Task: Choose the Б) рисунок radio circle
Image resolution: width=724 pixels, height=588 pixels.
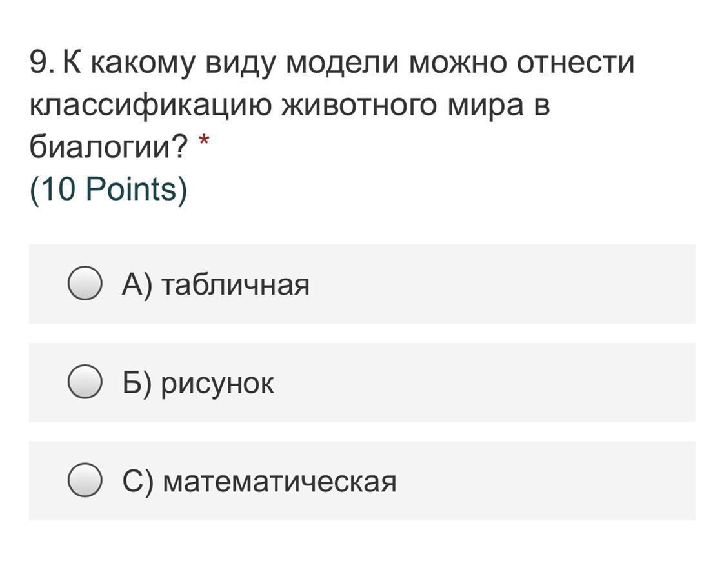Action: coord(85,381)
